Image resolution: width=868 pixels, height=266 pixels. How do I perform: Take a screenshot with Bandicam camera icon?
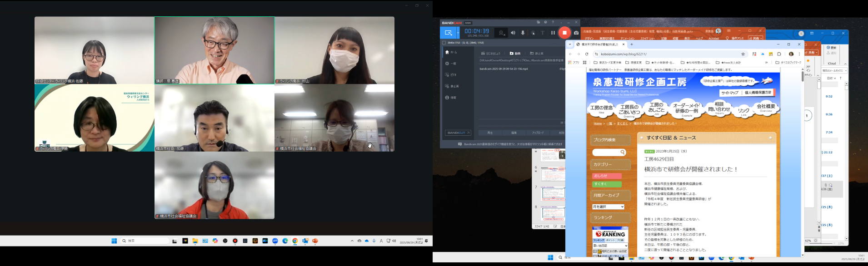pos(576,33)
